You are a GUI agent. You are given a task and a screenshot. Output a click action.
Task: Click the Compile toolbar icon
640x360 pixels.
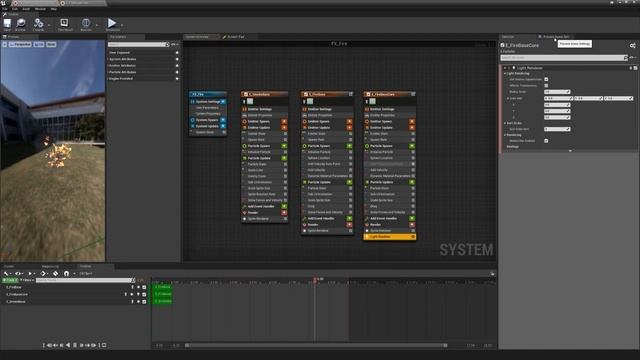coord(38,24)
